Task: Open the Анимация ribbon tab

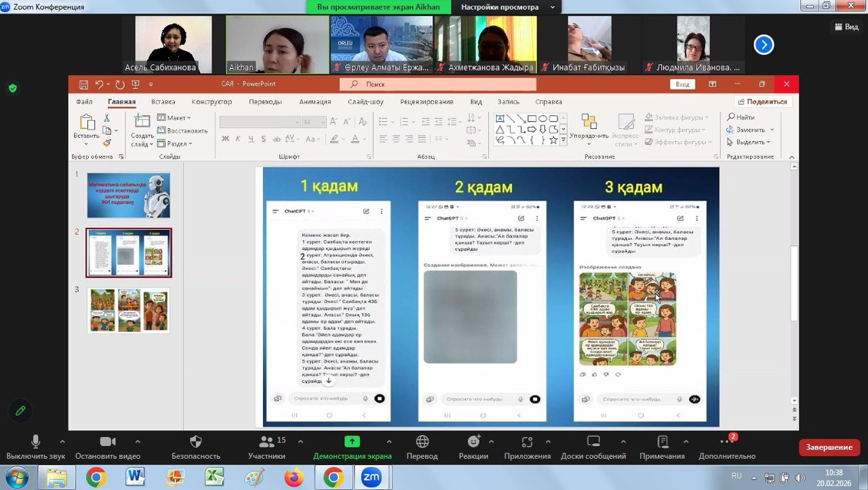Action: click(x=315, y=102)
